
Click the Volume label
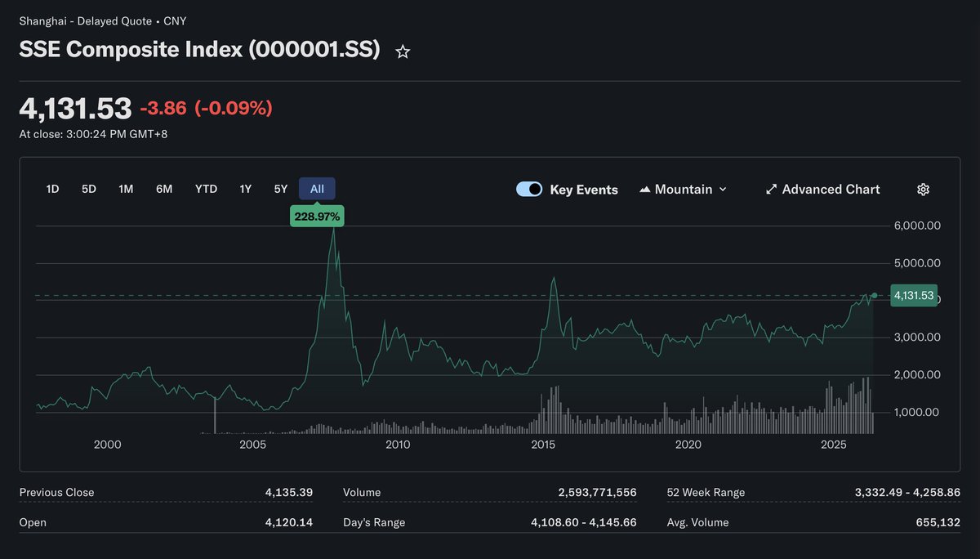pos(362,493)
